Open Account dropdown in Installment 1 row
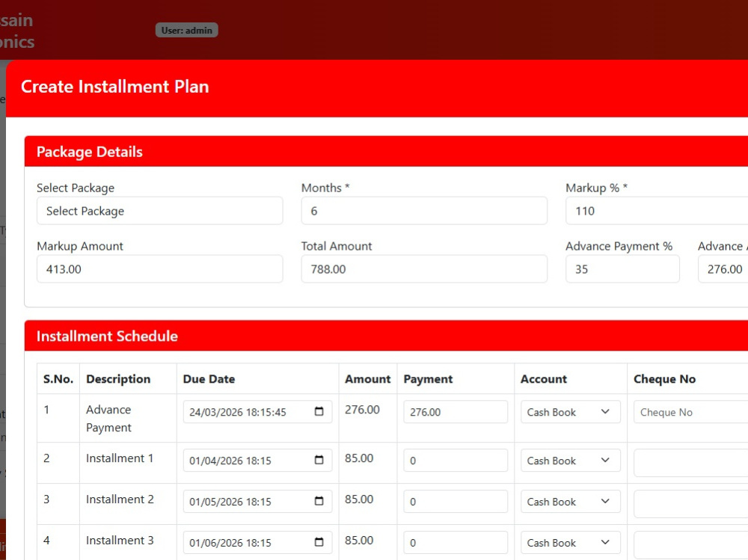Screen dimensions: 748x560 click(571, 461)
